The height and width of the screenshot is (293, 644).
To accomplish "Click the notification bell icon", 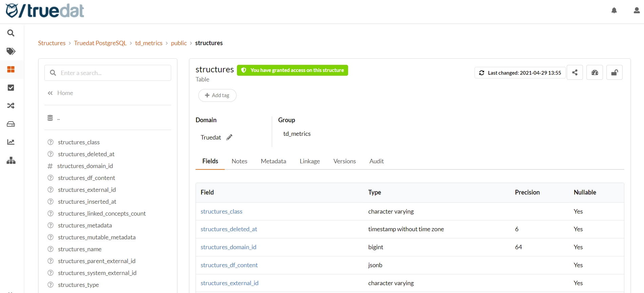I will click(614, 11).
